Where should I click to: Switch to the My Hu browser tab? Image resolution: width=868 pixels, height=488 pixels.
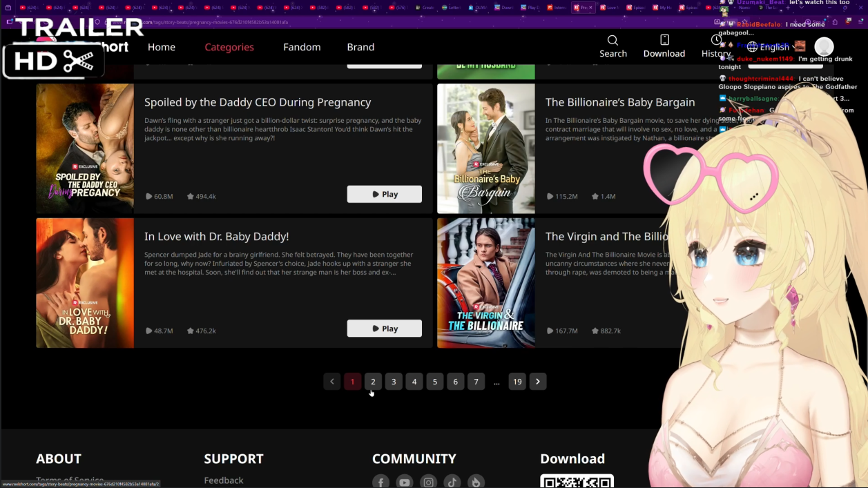664,8
